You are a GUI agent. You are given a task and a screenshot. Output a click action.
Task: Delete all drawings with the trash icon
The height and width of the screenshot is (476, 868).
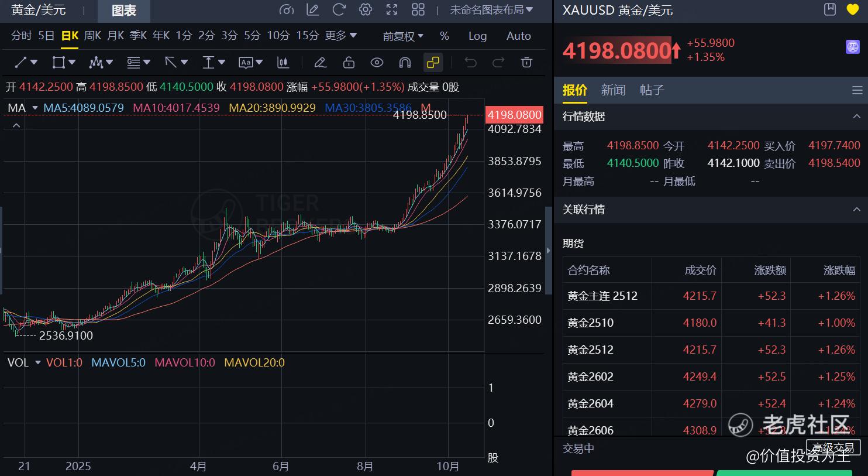(x=526, y=62)
